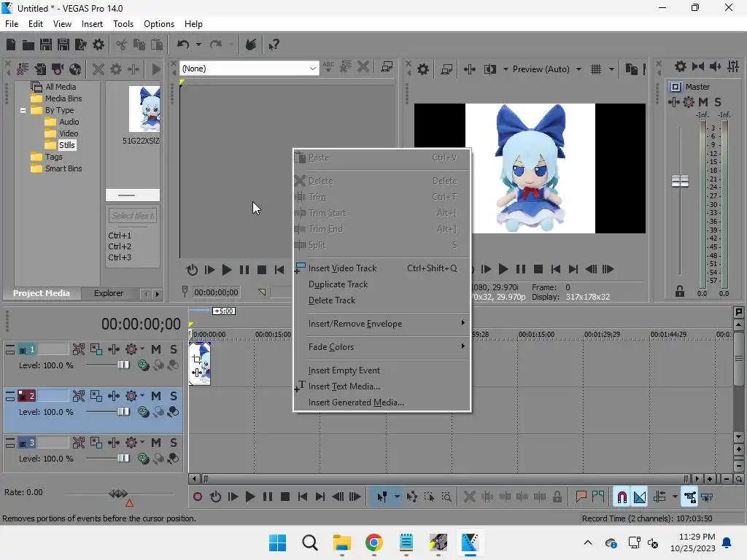Open the File menu
This screenshot has height=560, width=747.
click(12, 24)
